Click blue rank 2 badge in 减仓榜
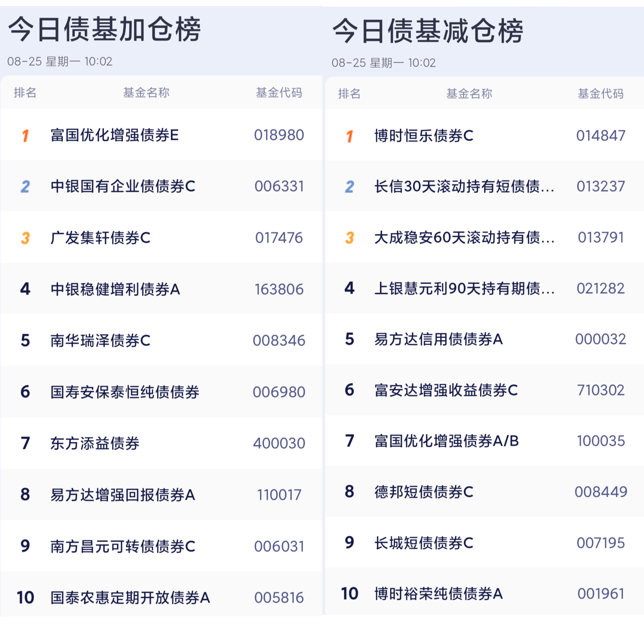Screen dimensions: 644x644 [349, 187]
